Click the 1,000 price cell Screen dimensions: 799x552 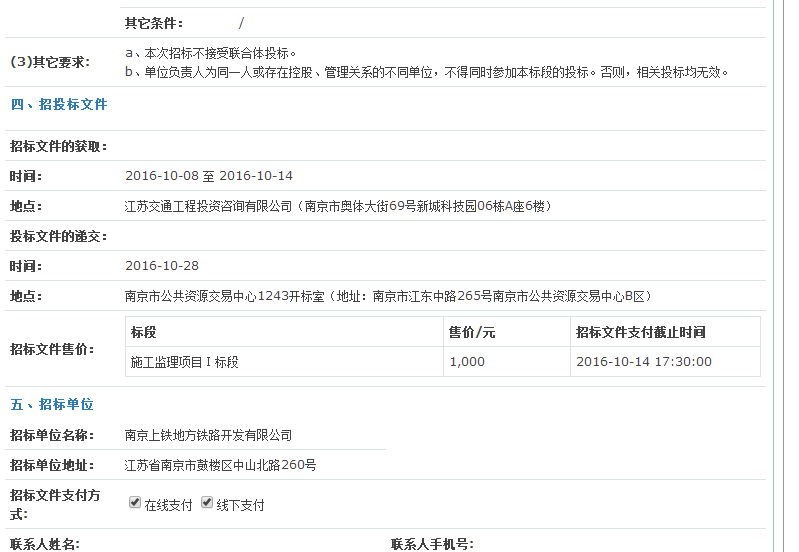(467, 362)
